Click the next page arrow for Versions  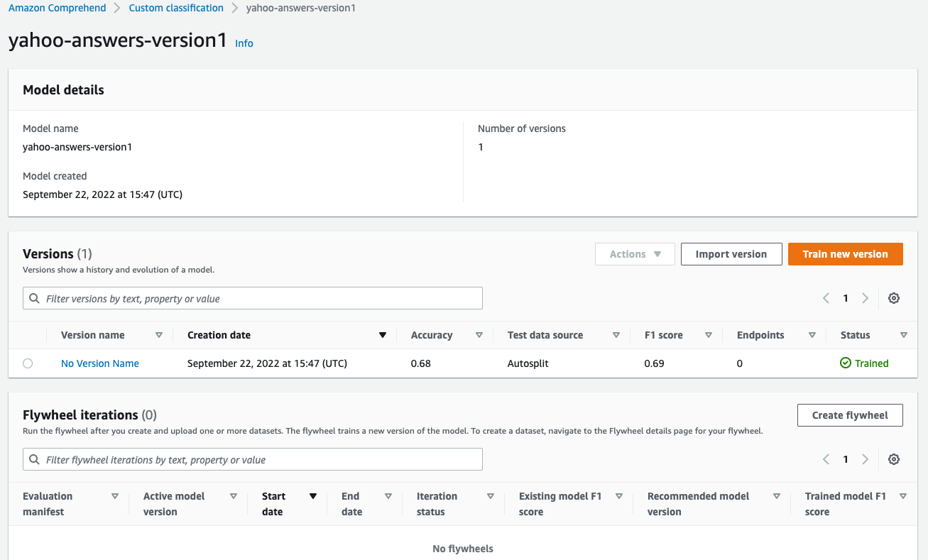tap(866, 298)
